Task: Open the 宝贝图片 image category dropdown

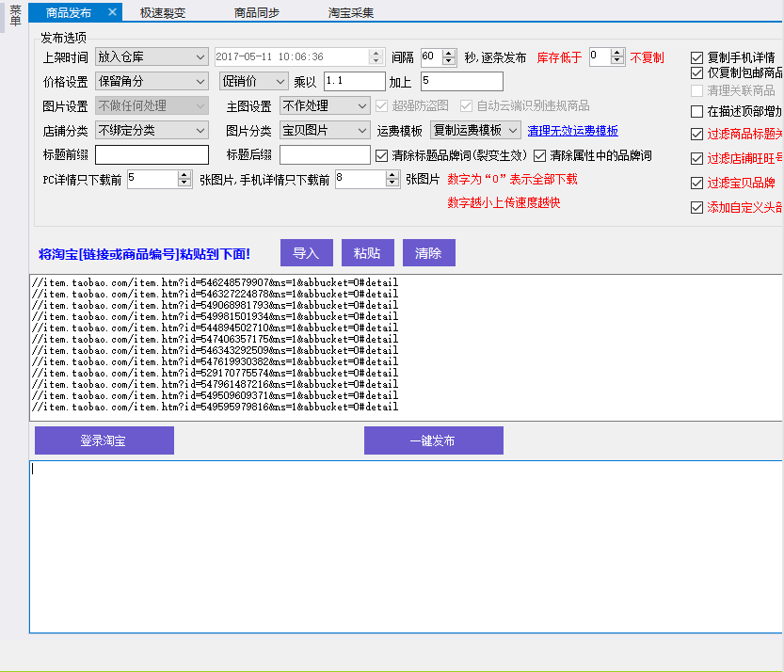Action: click(x=324, y=130)
